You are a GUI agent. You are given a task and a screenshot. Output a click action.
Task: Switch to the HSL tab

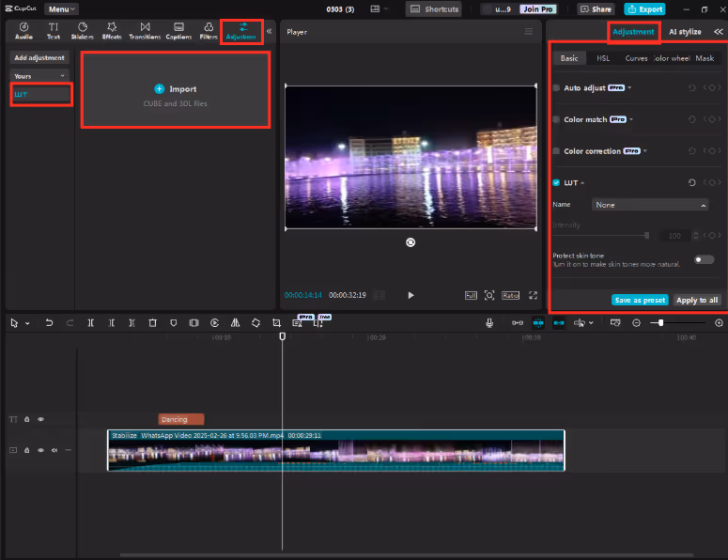tap(603, 58)
